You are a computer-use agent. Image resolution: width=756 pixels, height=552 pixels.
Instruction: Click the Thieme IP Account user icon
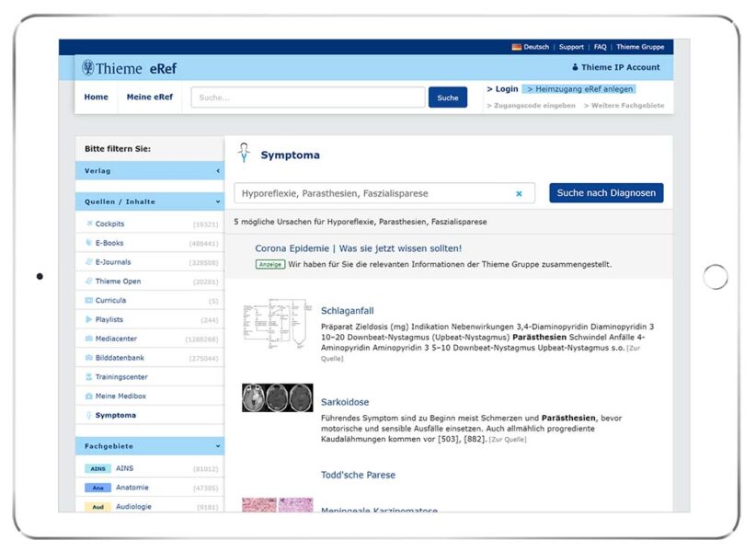tap(575, 67)
